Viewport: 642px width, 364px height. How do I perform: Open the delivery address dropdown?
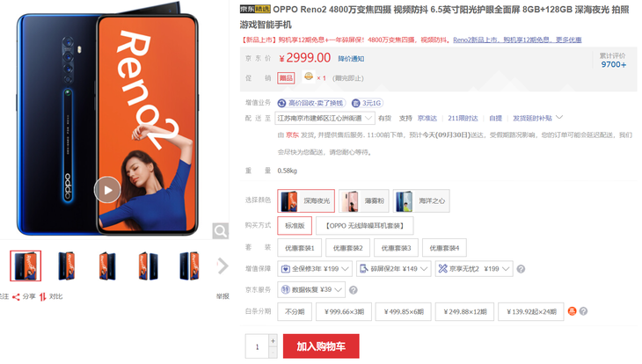pos(325,118)
